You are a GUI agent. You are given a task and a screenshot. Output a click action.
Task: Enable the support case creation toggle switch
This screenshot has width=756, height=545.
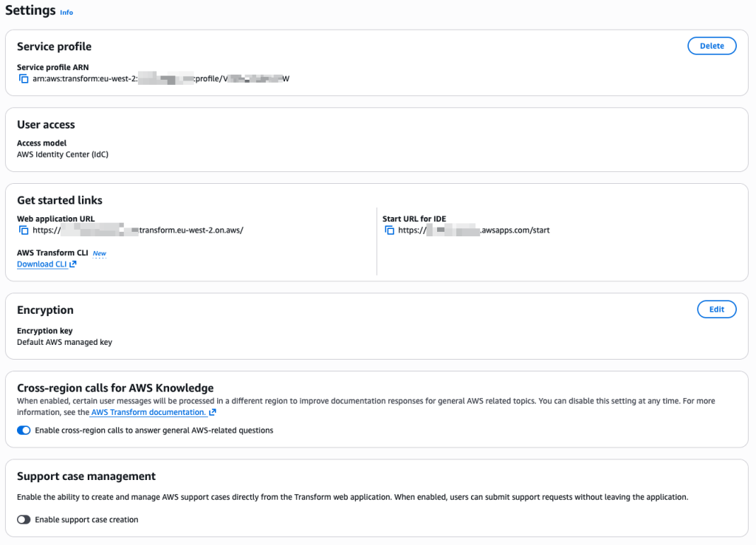(x=24, y=520)
